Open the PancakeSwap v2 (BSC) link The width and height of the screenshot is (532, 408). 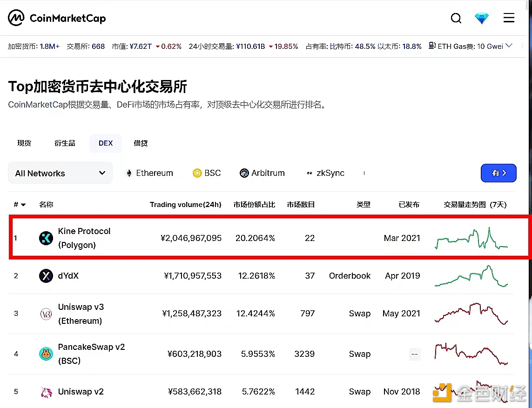92,354
